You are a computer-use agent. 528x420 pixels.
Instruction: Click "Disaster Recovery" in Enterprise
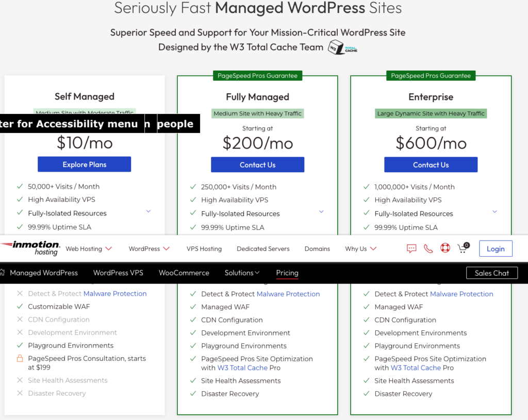[x=403, y=394]
